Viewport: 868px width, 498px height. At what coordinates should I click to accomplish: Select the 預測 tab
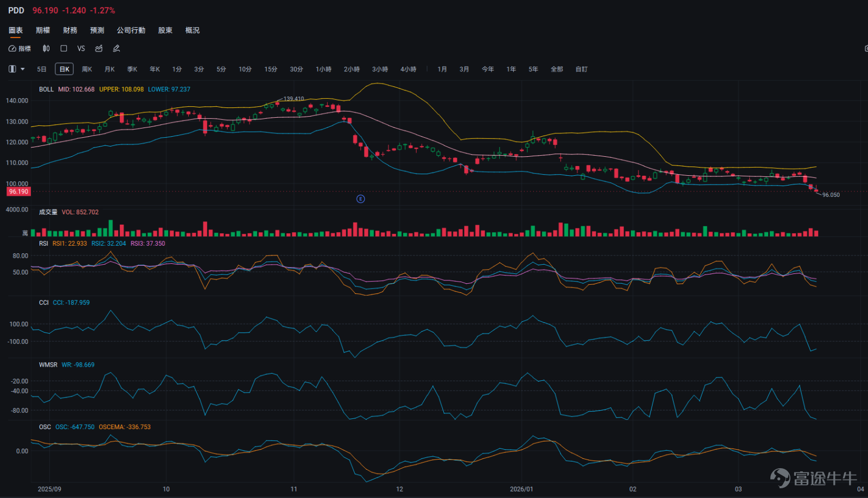pyautogui.click(x=97, y=30)
